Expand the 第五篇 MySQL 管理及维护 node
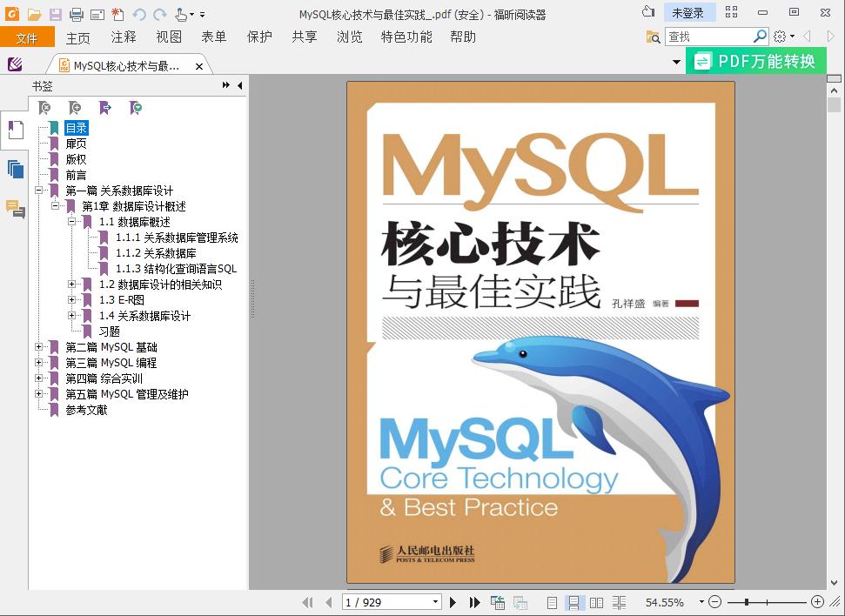Screen dimensions: 845x616 [38, 393]
